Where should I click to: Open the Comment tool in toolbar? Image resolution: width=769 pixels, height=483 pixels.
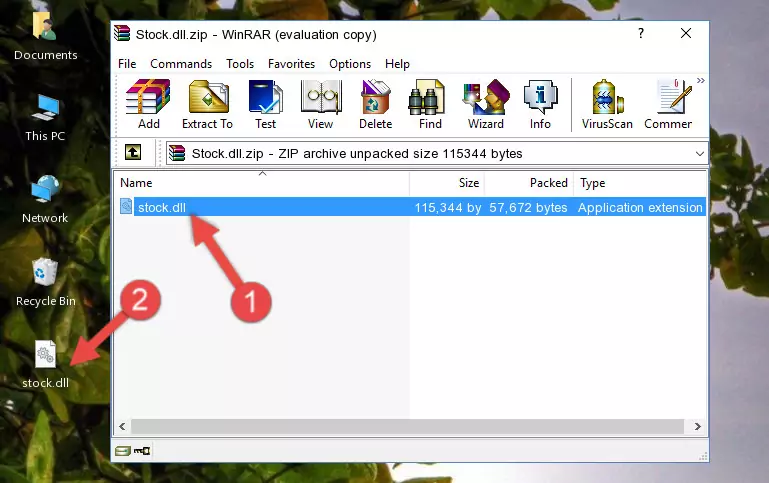(x=668, y=104)
